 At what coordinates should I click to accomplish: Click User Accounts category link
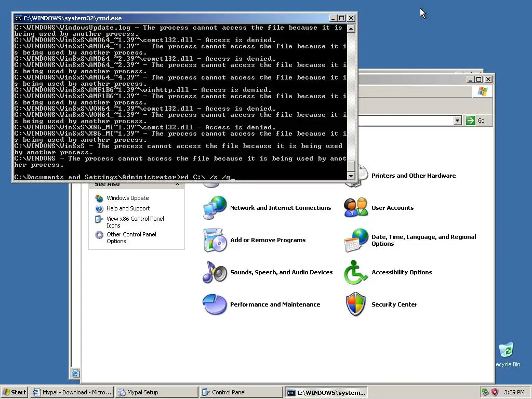pyautogui.click(x=392, y=208)
